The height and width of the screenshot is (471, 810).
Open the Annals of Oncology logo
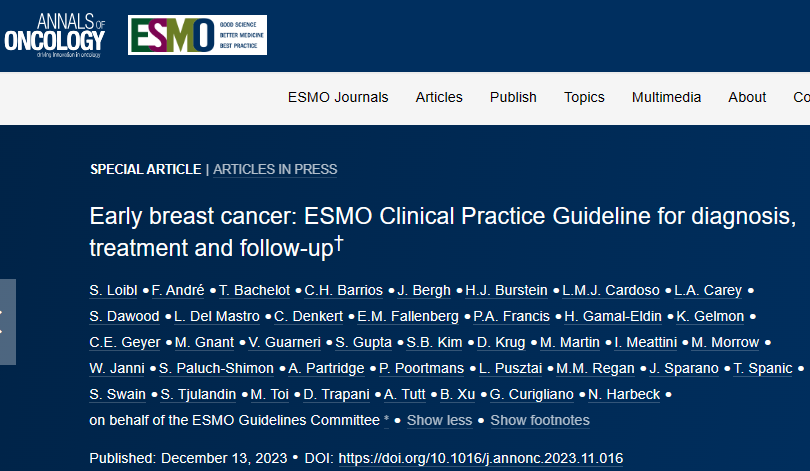pyautogui.click(x=55, y=35)
